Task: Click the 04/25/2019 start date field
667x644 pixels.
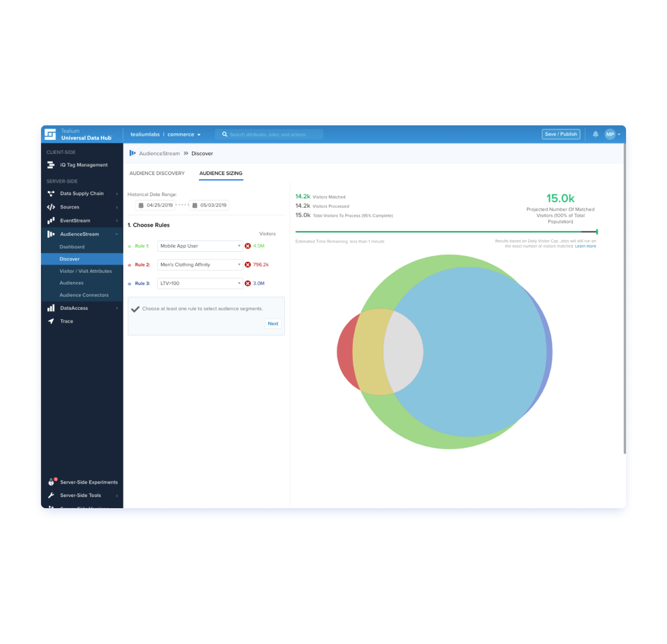Action: point(156,205)
